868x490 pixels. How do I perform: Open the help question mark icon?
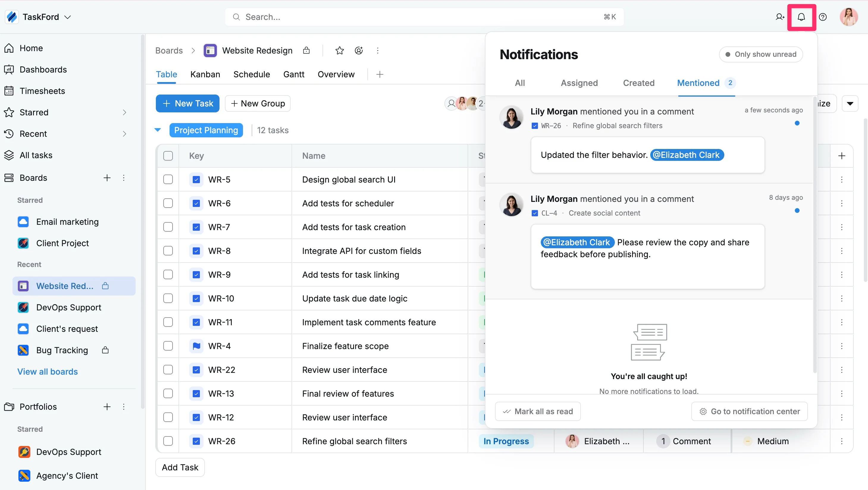tap(823, 17)
